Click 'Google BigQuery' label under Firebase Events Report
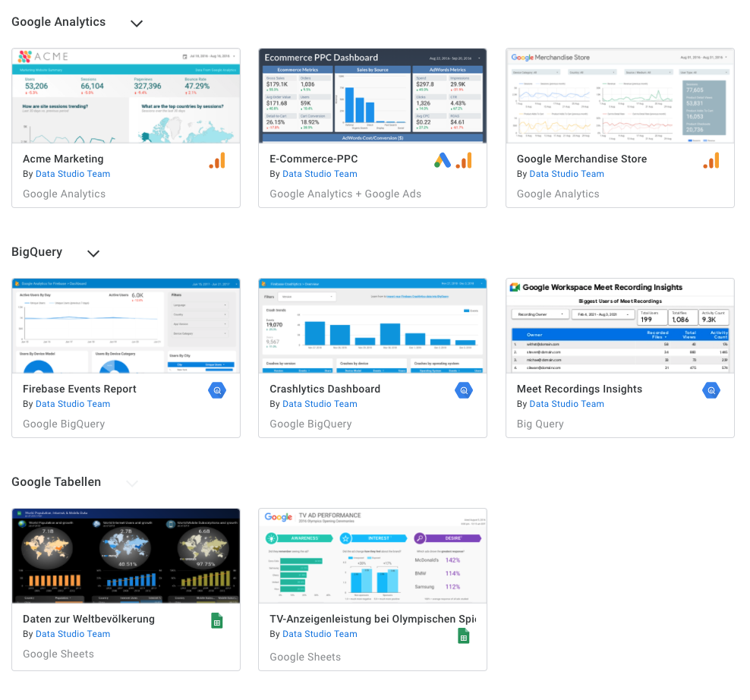 click(64, 424)
